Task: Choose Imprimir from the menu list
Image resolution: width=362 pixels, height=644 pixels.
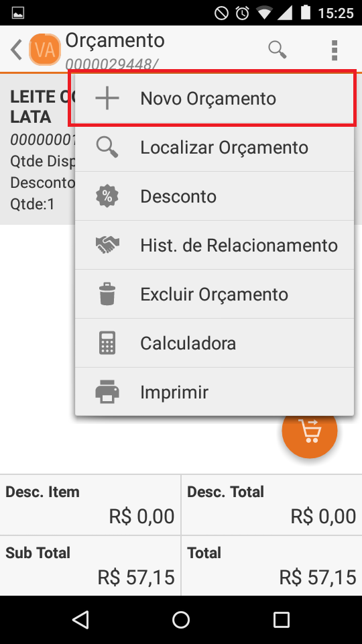Action: point(215,392)
